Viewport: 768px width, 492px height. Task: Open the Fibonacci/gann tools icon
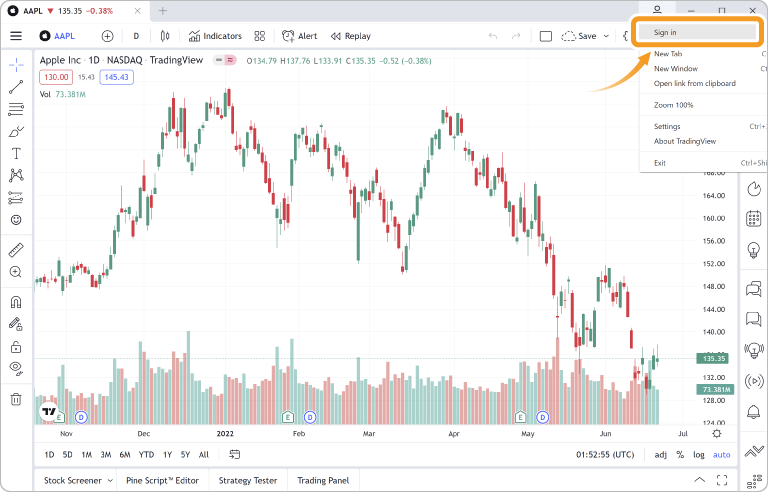tap(16, 109)
